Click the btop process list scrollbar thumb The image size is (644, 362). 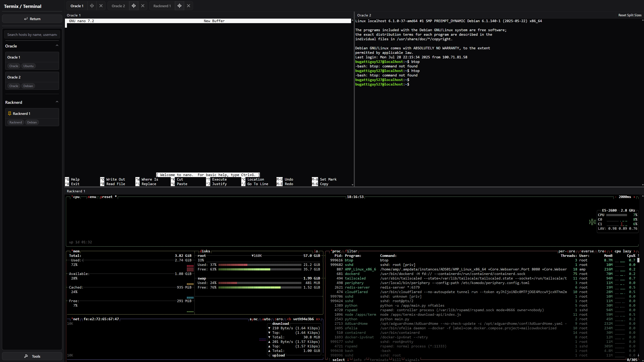[x=638, y=260]
